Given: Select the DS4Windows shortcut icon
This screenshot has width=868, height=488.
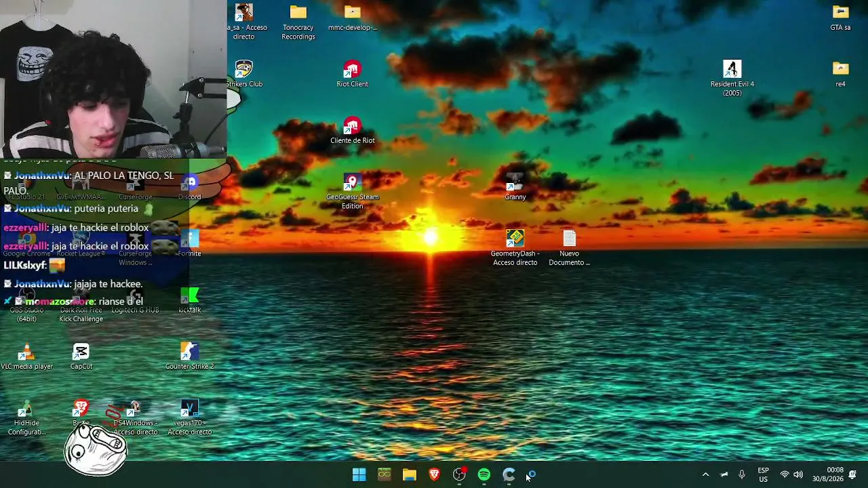Looking at the screenshot, I should (x=135, y=418).
